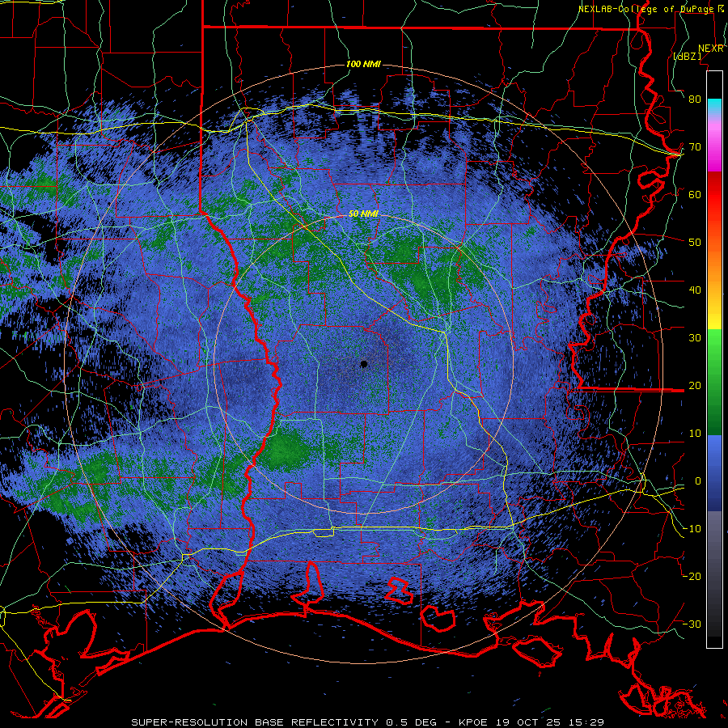Viewport: 728px width, 728px height.
Task: Click the 80 dBZ scale value
Action: [695, 99]
